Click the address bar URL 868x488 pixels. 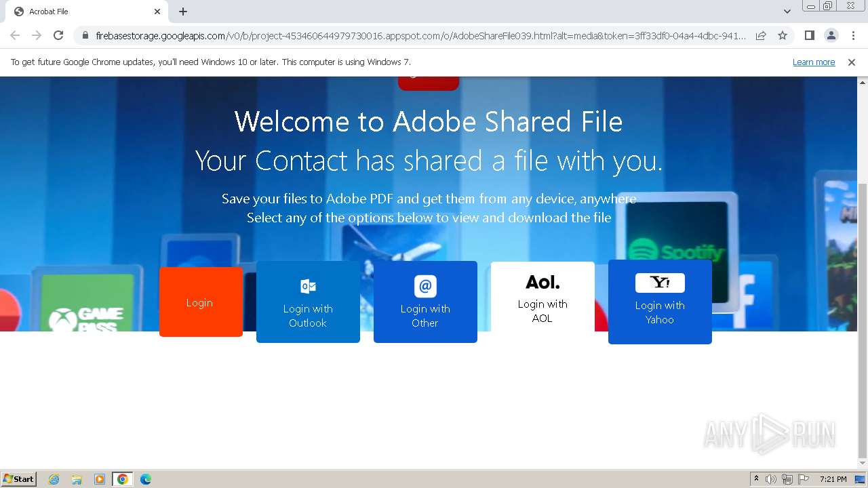tap(420, 35)
